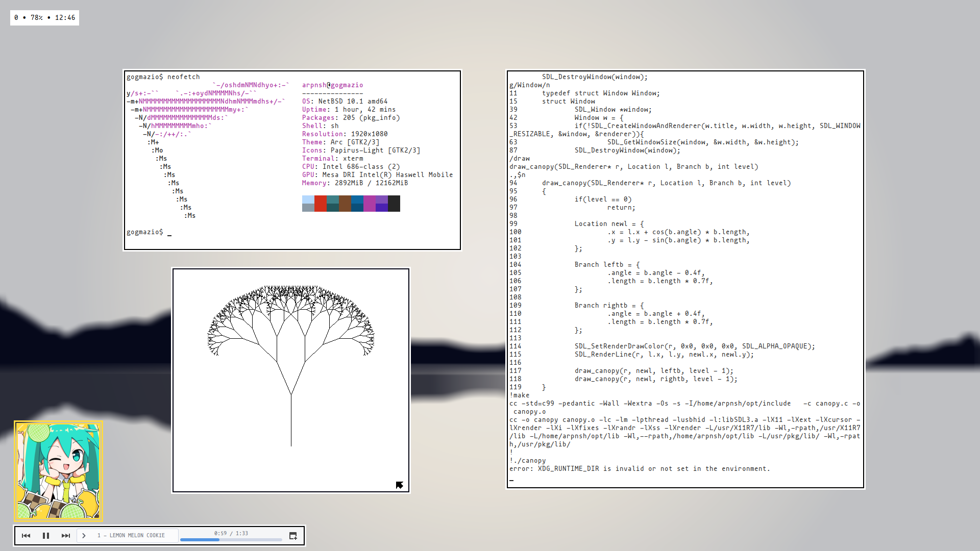Viewport: 980px width, 551px height.
Task: Focus the gogmazio$ shell prompt cursor
Action: [169, 233]
